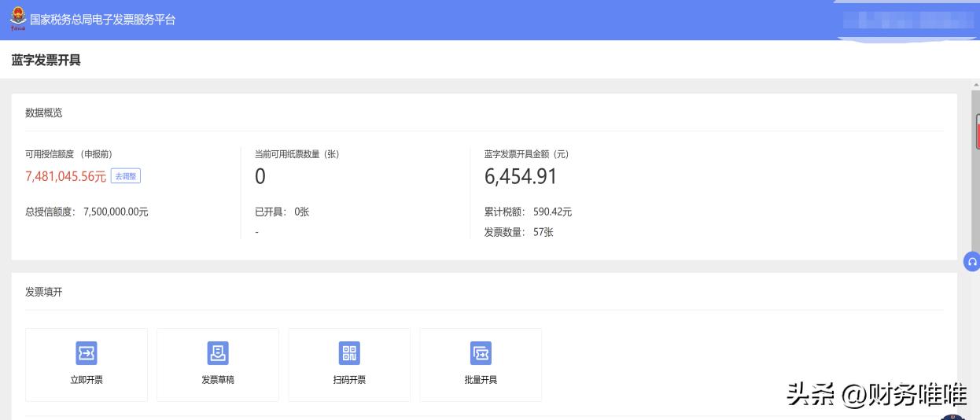Click the 数据概览 section title
Image resolution: width=980 pixels, height=420 pixels.
(x=44, y=112)
